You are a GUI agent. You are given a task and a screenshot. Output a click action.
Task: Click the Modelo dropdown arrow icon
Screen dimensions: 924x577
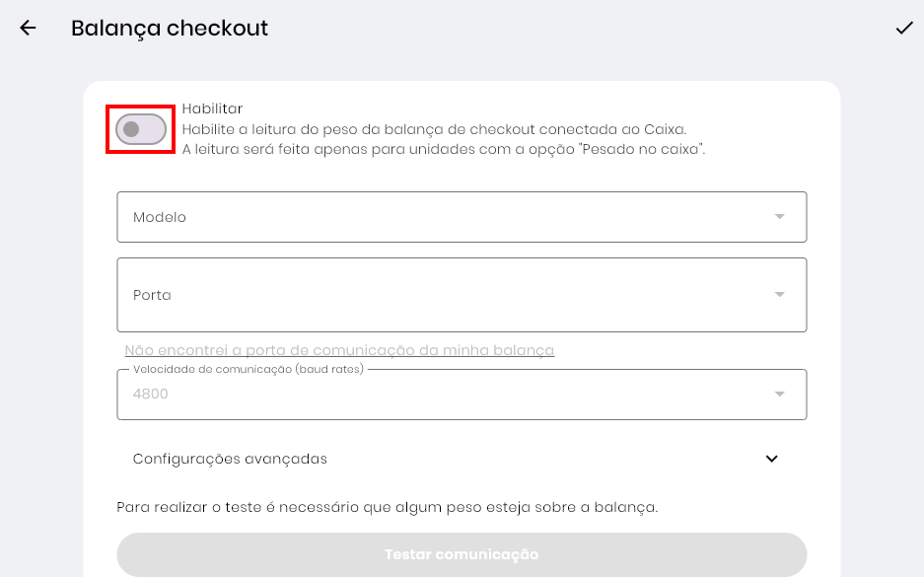(x=779, y=217)
